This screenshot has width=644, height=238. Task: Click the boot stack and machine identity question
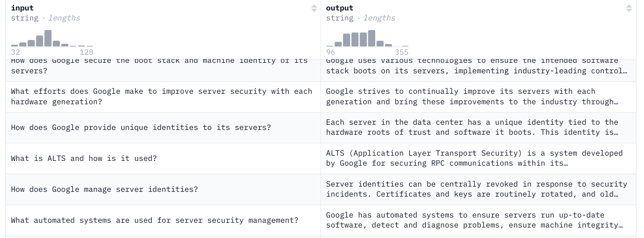coord(159,67)
